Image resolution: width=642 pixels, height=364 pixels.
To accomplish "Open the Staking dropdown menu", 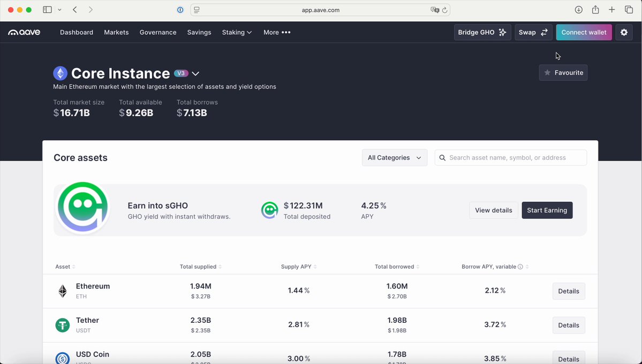I will [237, 32].
